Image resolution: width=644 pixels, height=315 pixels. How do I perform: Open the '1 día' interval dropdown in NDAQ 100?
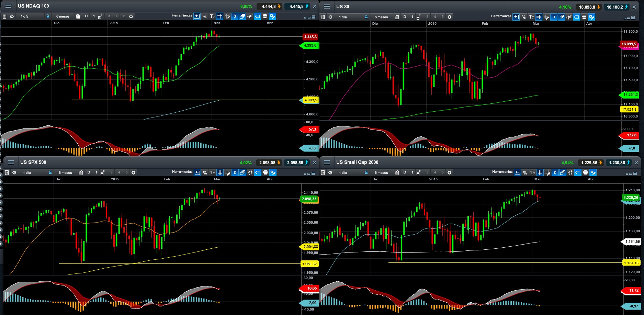coord(30,16)
